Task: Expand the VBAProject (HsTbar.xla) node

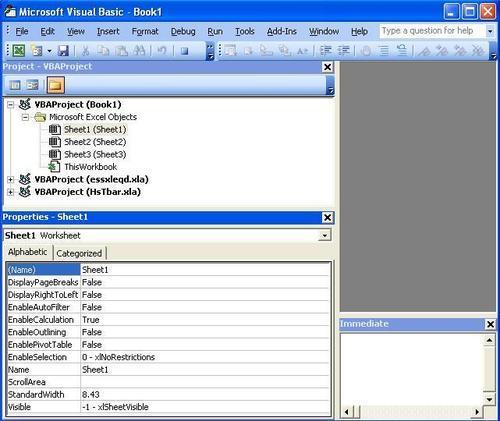Action: (x=11, y=192)
